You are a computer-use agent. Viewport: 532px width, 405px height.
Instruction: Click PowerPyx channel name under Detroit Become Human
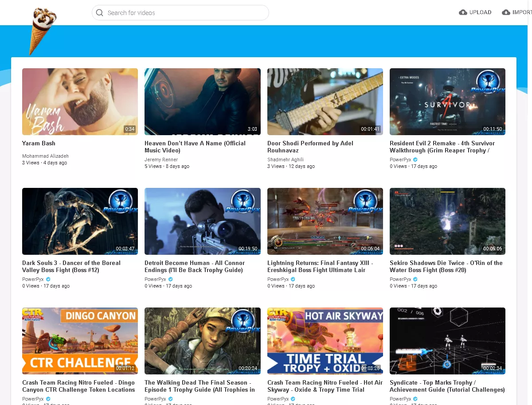coord(155,279)
